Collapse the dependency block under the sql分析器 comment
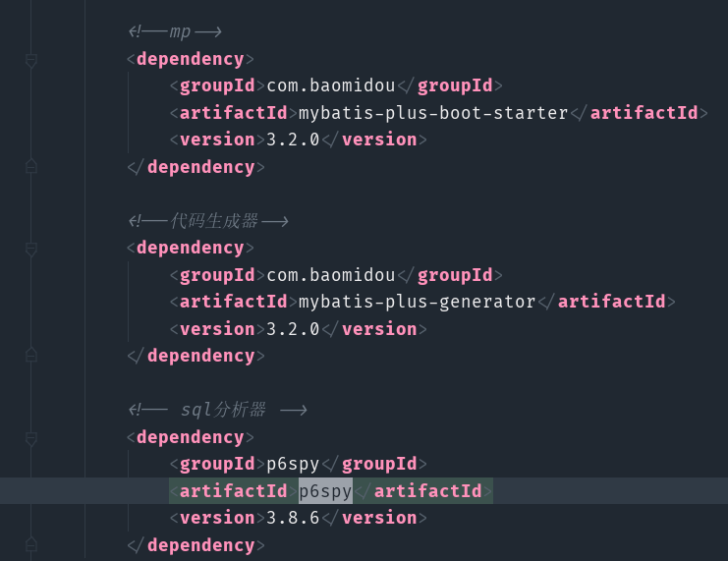Screen dimensions: 728x561 click(31, 438)
